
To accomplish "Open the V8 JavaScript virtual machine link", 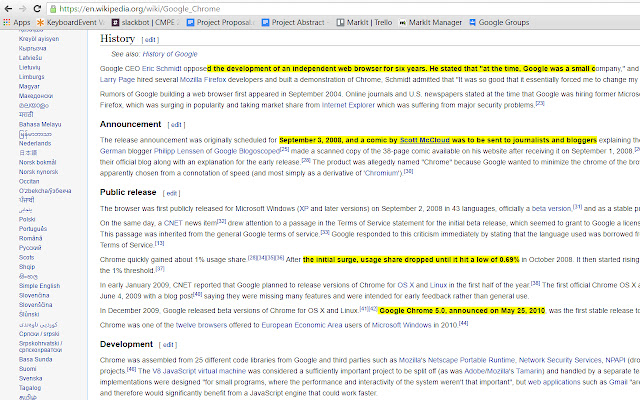I will pyautogui.click(x=199, y=371).
